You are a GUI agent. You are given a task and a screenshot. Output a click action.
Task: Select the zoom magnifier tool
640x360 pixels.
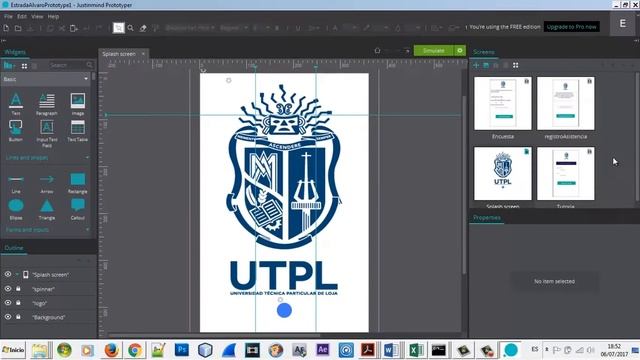(131, 28)
